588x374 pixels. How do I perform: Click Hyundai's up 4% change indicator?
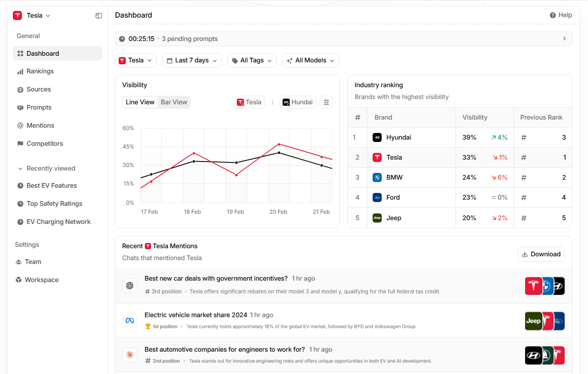pos(499,138)
